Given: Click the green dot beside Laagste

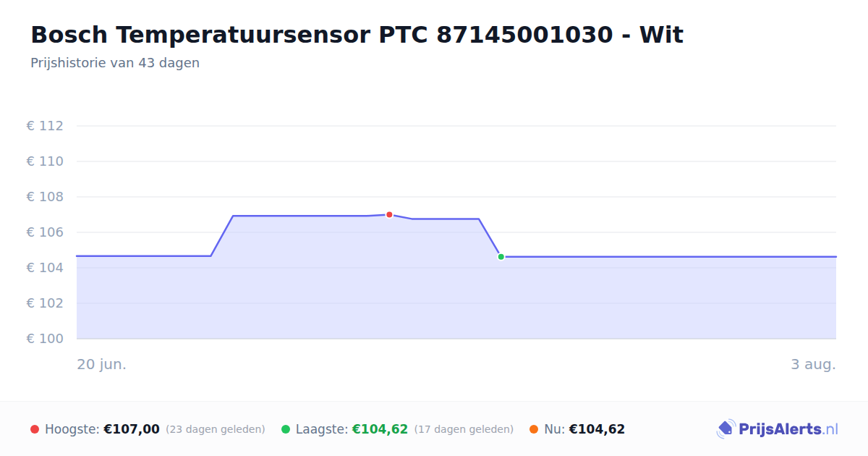Looking at the screenshot, I should (x=286, y=429).
